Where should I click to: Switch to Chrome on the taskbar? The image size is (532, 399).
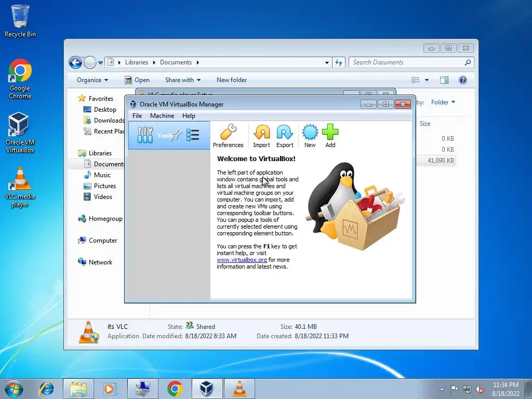click(x=175, y=389)
